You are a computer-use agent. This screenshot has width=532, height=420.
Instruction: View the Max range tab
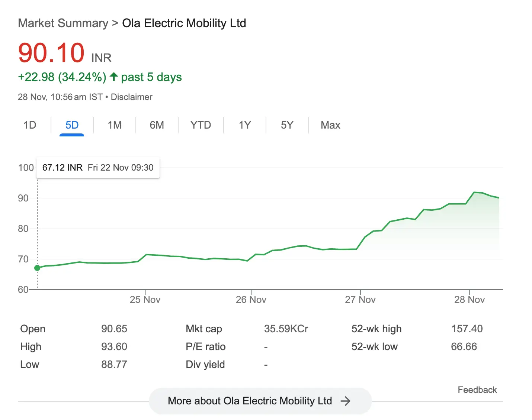[x=330, y=125]
